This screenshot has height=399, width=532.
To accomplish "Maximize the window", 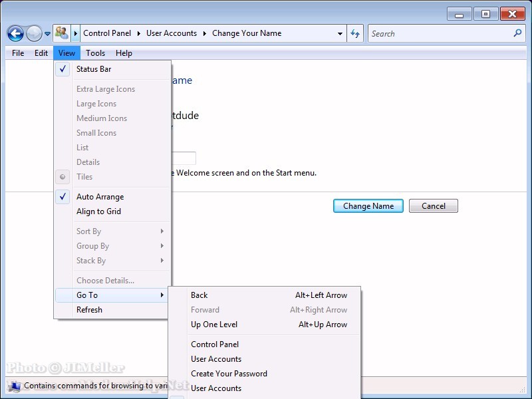I will pyautogui.click(x=485, y=14).
